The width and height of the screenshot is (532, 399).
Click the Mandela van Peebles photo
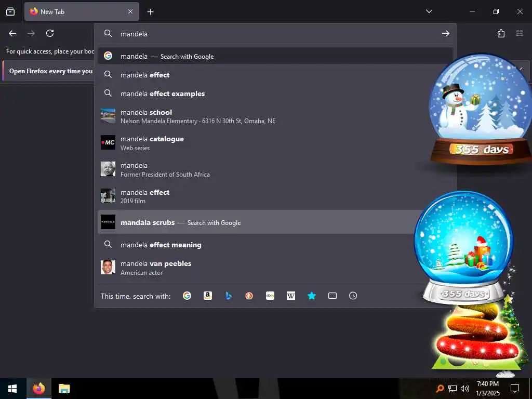coord(108,267)
